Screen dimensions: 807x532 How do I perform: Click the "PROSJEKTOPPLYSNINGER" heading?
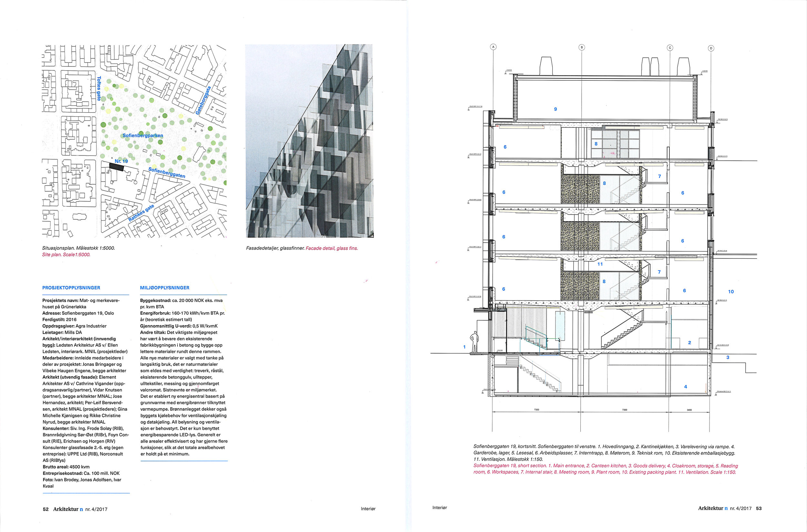71,288
